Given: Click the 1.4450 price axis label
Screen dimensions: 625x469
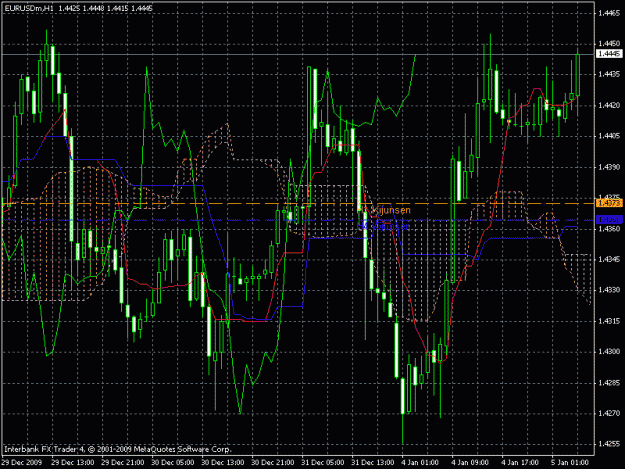Looking at the screenshot, I should (x=609, y=43).
